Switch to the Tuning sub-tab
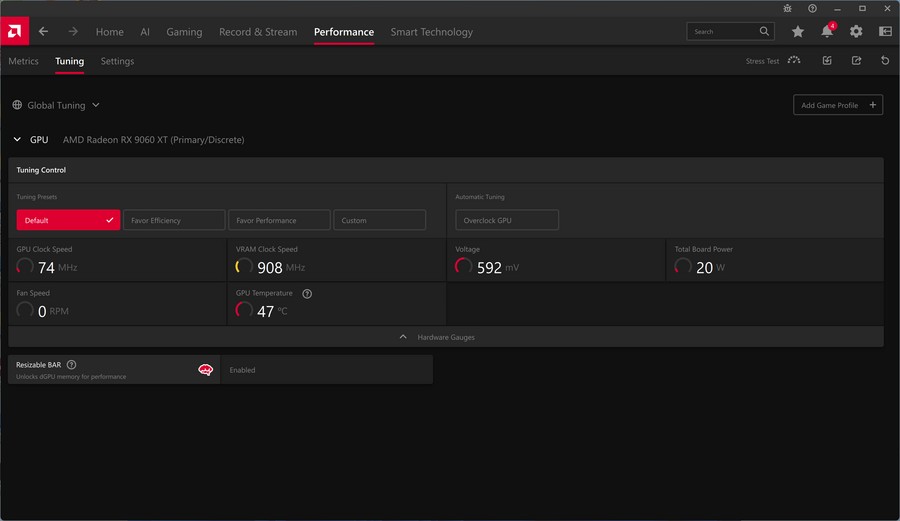Image resolution: width=900 pixels, height=521 pixels. click(69, 61)
